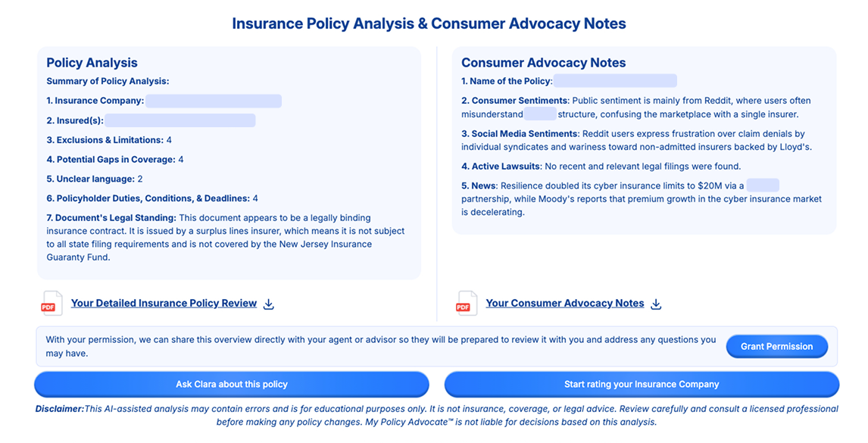Select the Exclusions & Limitations item
Screen dimensions: 868x443
point(109,140)
